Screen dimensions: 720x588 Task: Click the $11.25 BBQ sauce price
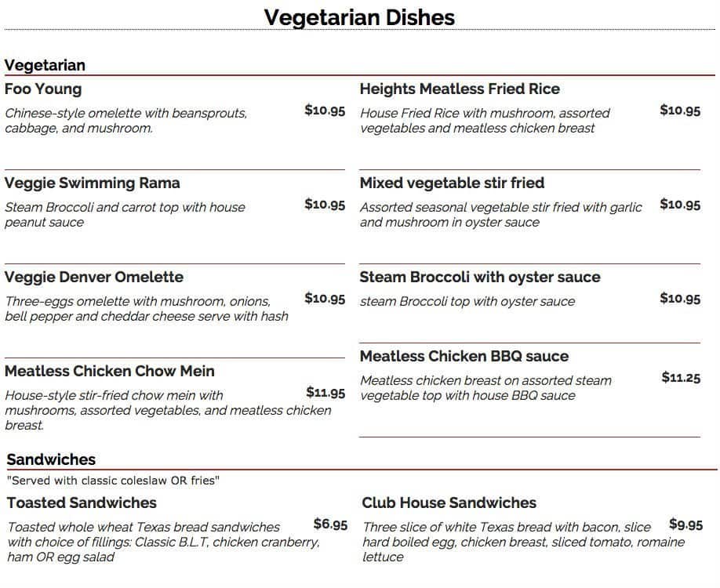click(x=681, y=378)
